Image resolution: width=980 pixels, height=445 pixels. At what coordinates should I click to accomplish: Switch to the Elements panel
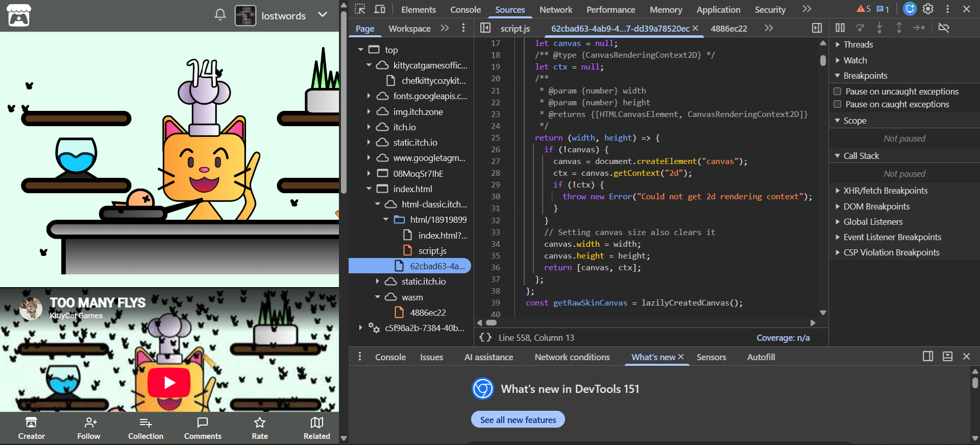coord(419,10)
